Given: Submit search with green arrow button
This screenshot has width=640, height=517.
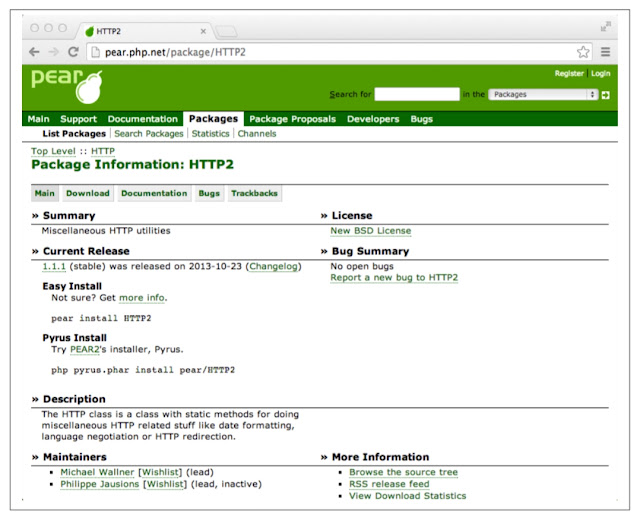Looking at the screenshot, I should pos(606,95).
